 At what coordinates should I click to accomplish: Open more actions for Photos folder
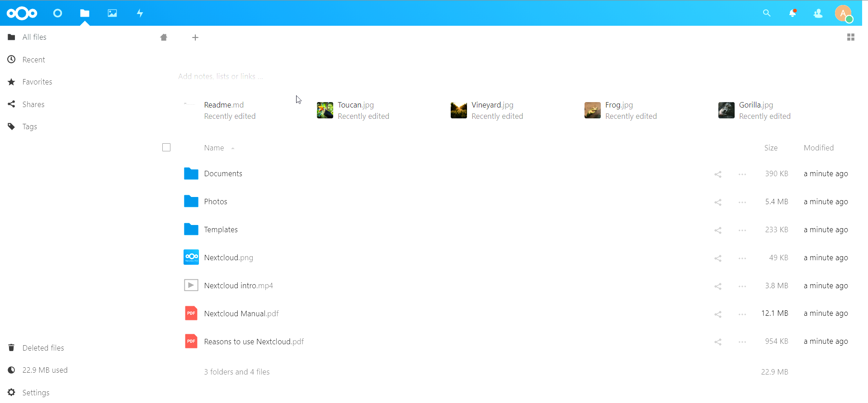(742, 202)
